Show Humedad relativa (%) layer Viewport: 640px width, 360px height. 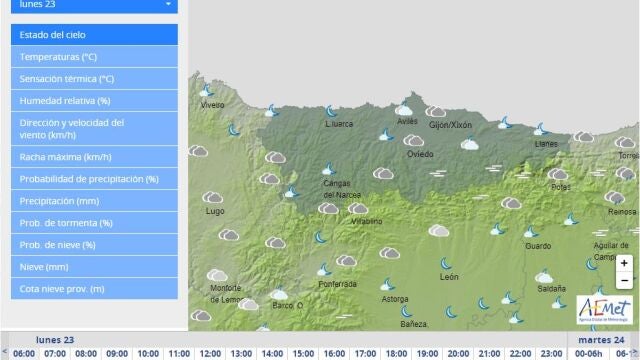pos(94,101)
